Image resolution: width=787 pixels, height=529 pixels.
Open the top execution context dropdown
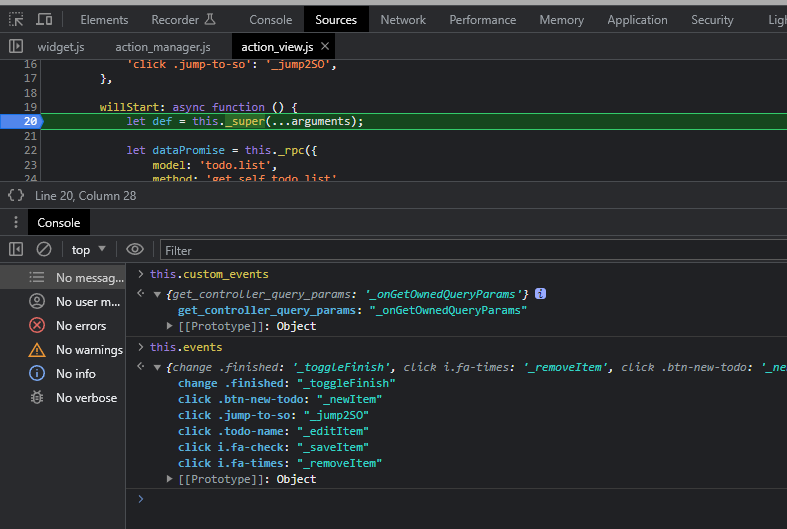[x=88, y=249]
